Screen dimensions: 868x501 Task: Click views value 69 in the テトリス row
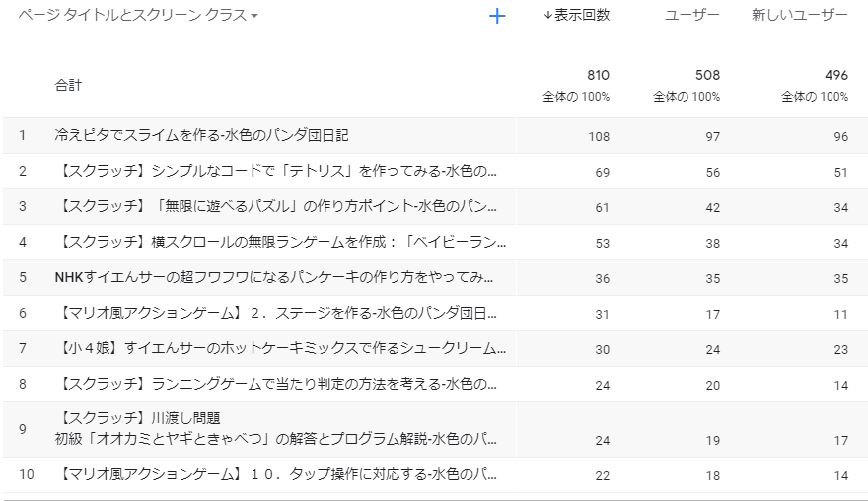pyautogui.click(x=603, y=173)
